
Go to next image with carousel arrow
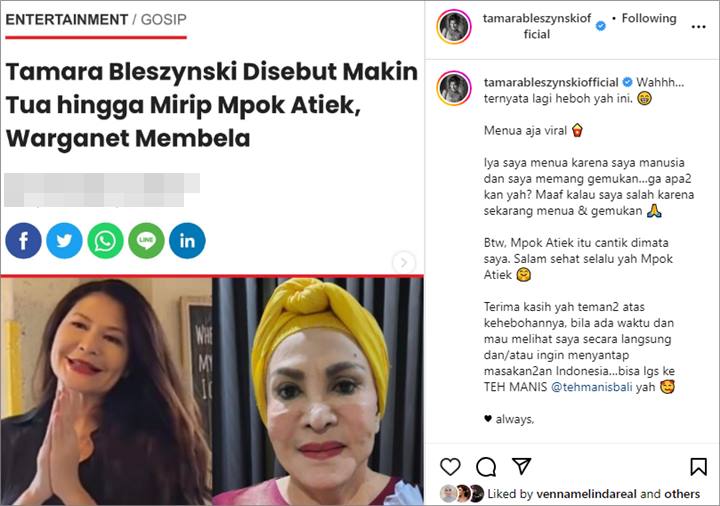pos(404,262)
